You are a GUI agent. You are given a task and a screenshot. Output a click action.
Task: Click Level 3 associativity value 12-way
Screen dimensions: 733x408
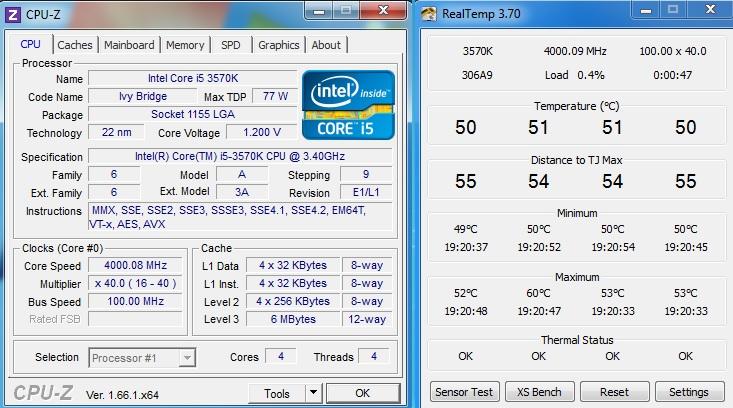pos(367,319)
